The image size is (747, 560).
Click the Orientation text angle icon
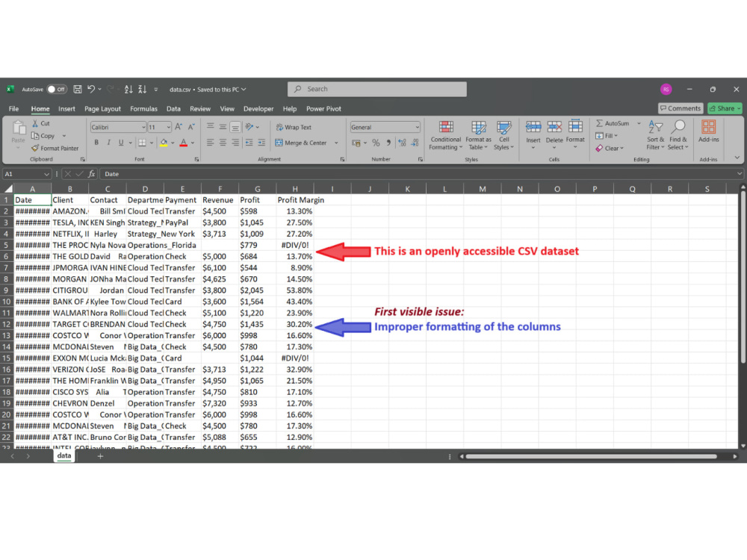[x=249, y=127]
